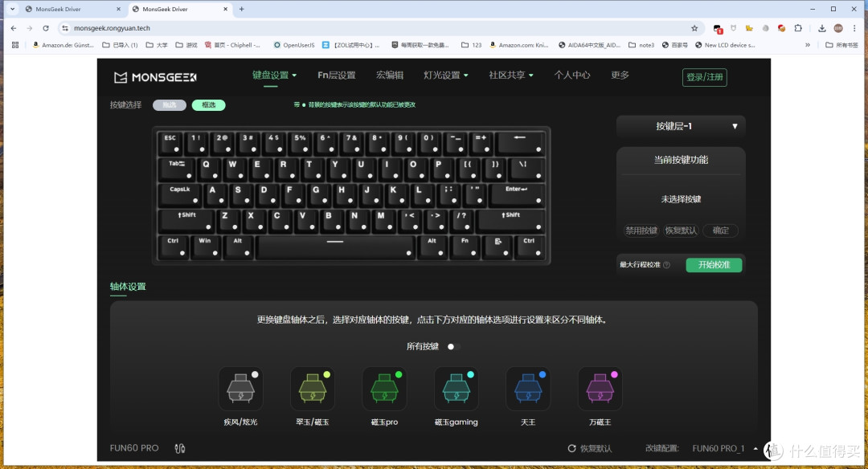Click the Fn key on virtual keyboard
This screenshot has height=469, width=868.
(465, 246)
